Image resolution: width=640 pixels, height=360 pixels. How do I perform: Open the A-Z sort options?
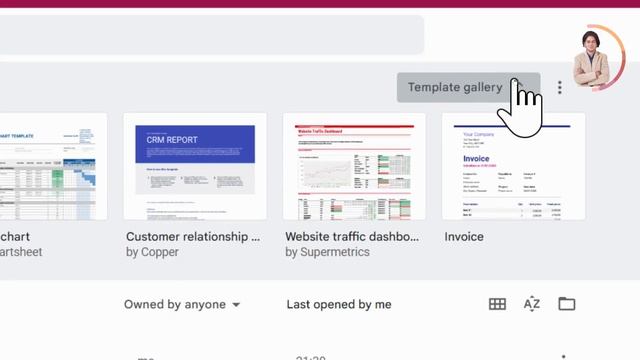tap(531, 304)
